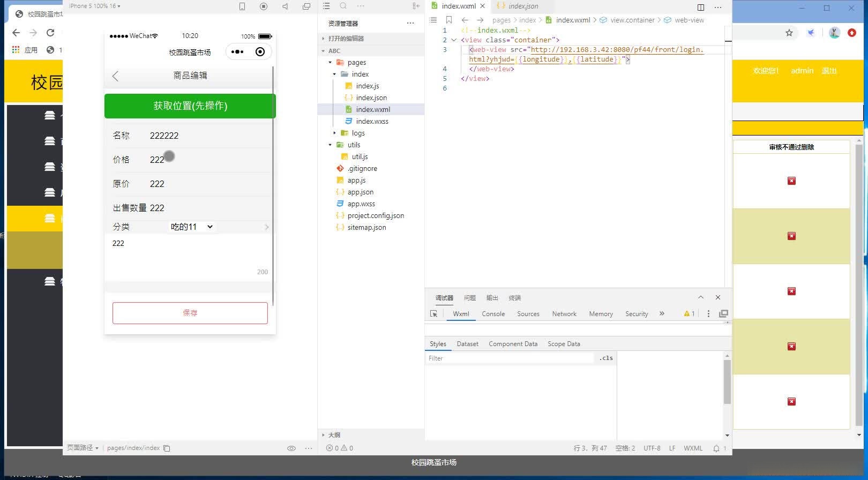Viewport: 868px width, 480px height.
Task: Expand the logs folder
Action: [358, 133]
